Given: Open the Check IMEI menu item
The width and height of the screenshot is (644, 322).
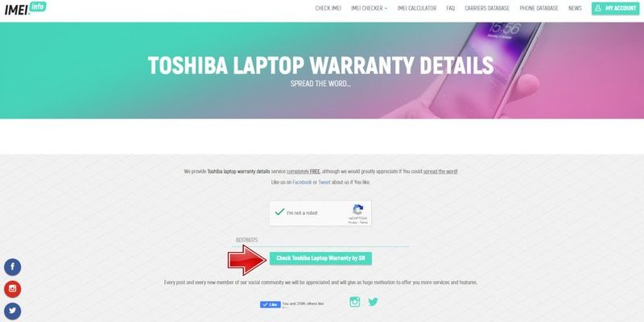Looking at the screenshot, I should click(328, 8).
